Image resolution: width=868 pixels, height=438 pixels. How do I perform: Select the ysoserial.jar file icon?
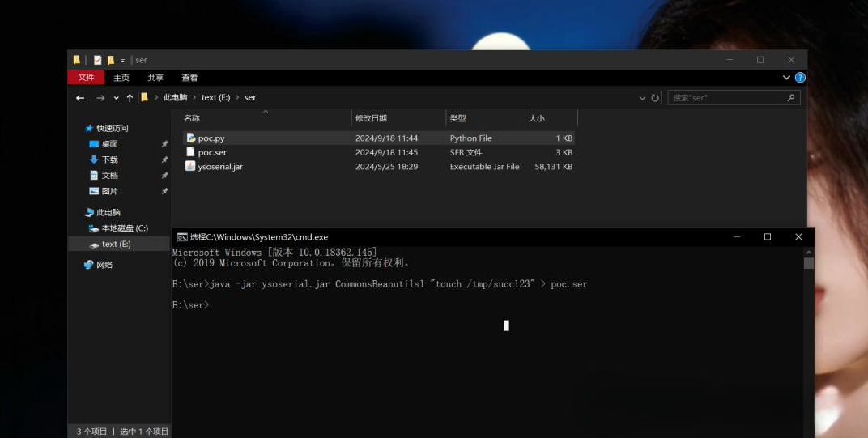pyautogui.click(x=190, y=166)
